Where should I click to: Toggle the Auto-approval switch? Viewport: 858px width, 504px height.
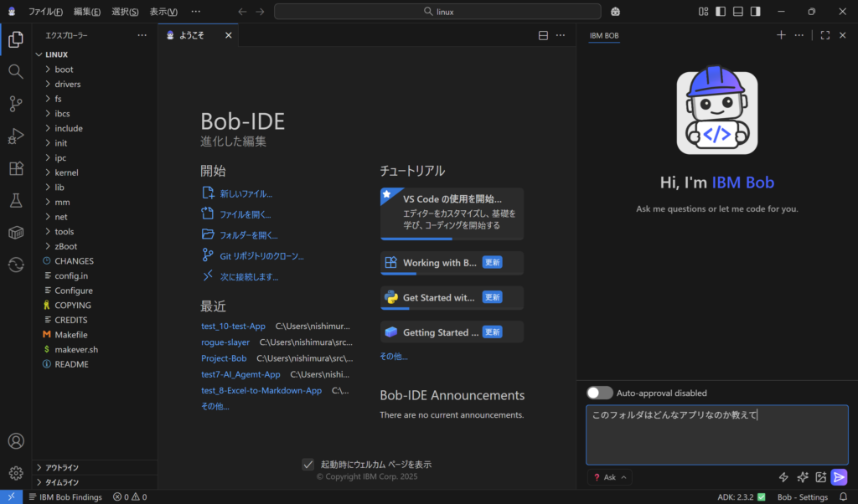point(599,393)
